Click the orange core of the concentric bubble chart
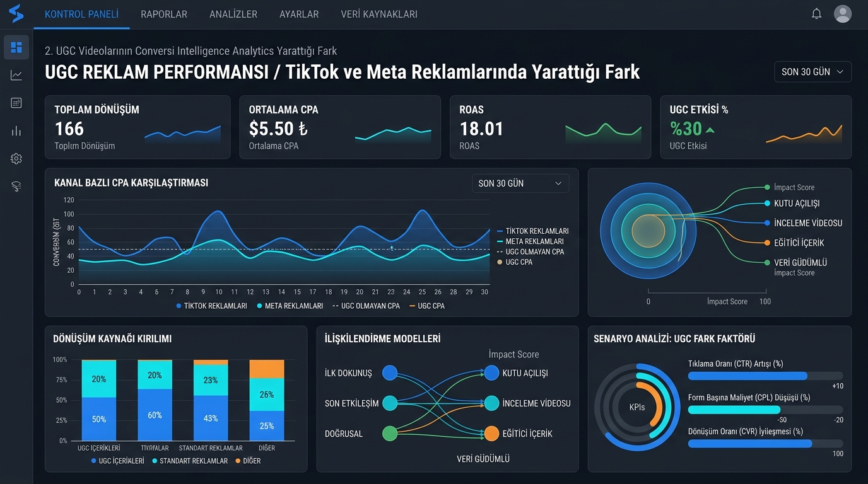The width and height of the screenshot is (868, 484). pos(648,231)
